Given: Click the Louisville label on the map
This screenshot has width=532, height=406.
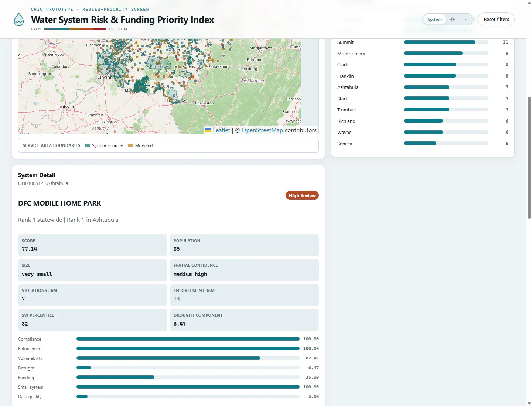Looking at the screenshot, I should pos(66,107).
